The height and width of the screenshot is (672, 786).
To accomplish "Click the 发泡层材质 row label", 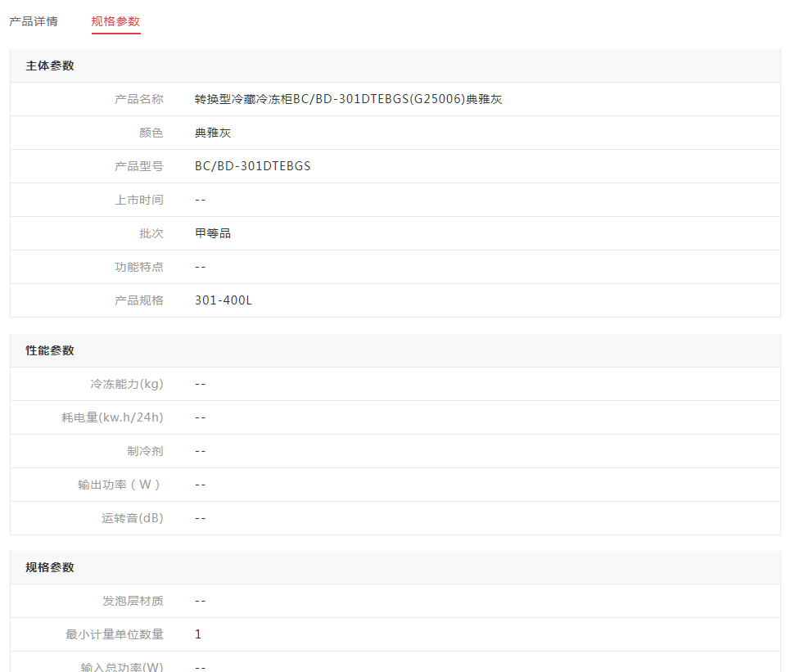I will (132, 601).
